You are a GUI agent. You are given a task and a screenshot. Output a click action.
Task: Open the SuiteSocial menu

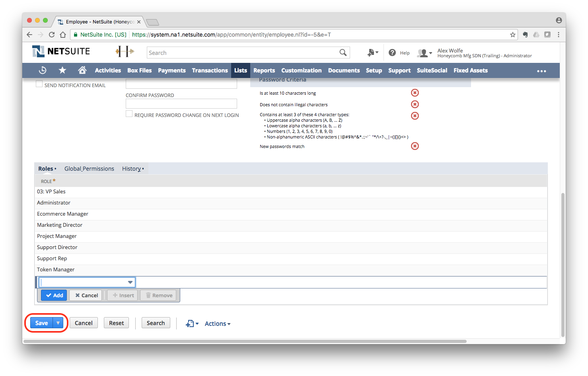432,70
